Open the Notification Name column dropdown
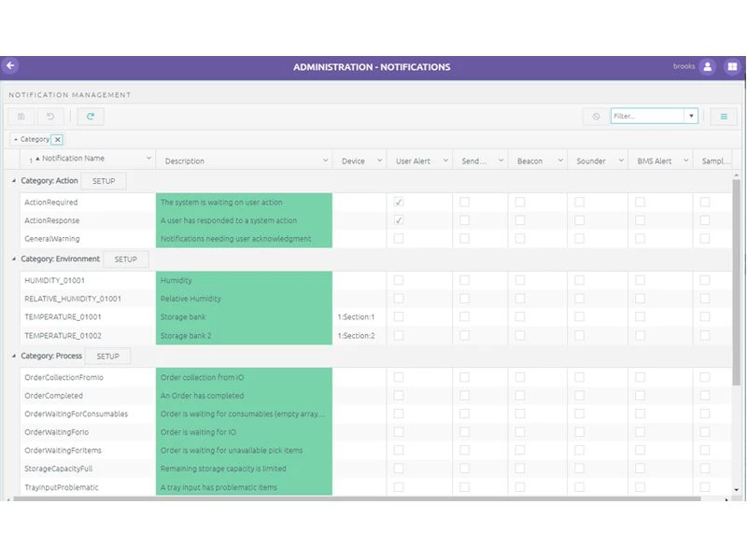Screen dimensions: 747x560 (x=149, y=160)
